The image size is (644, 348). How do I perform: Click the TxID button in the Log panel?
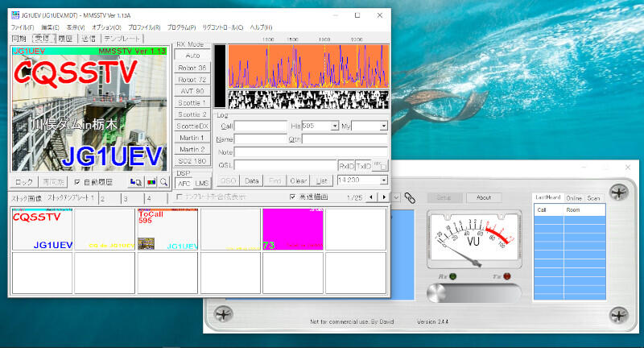click(363, 166)
